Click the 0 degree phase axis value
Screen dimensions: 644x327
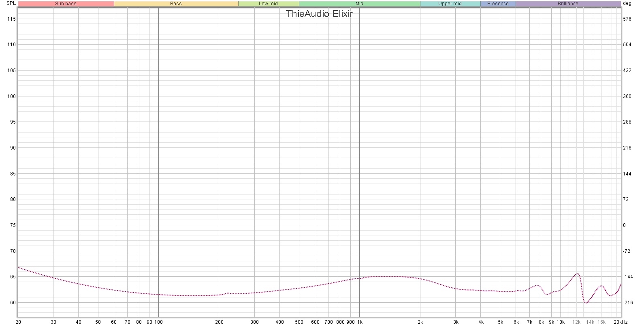[624, 225]
